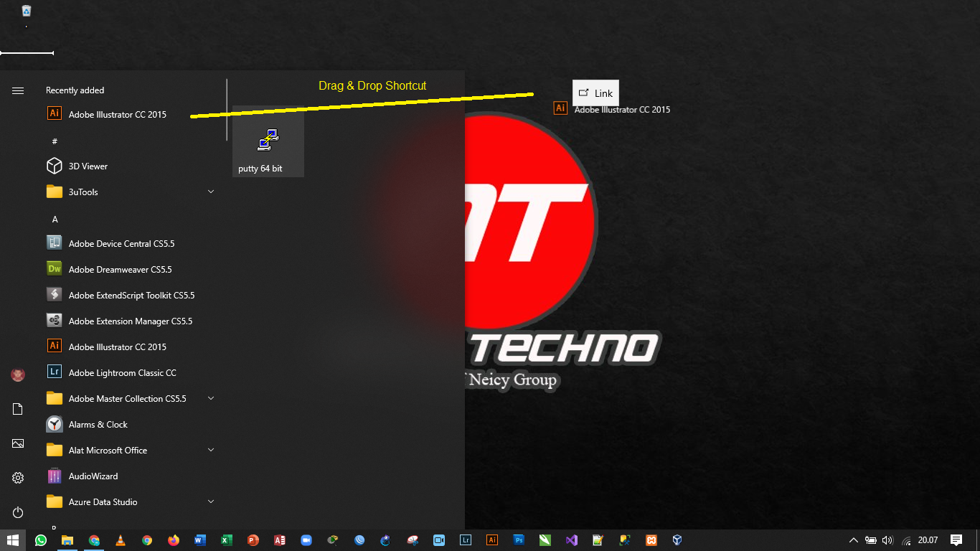980x551 pixels.
Task: Show hidden tray icons chevron
Action: click(x=853, y=540)
